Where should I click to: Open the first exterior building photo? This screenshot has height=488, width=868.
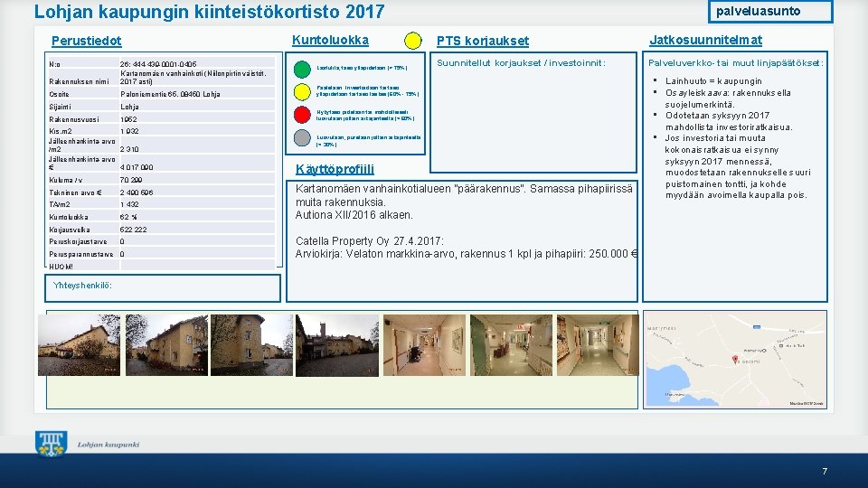pyautogui.click(x=80, y=345)
